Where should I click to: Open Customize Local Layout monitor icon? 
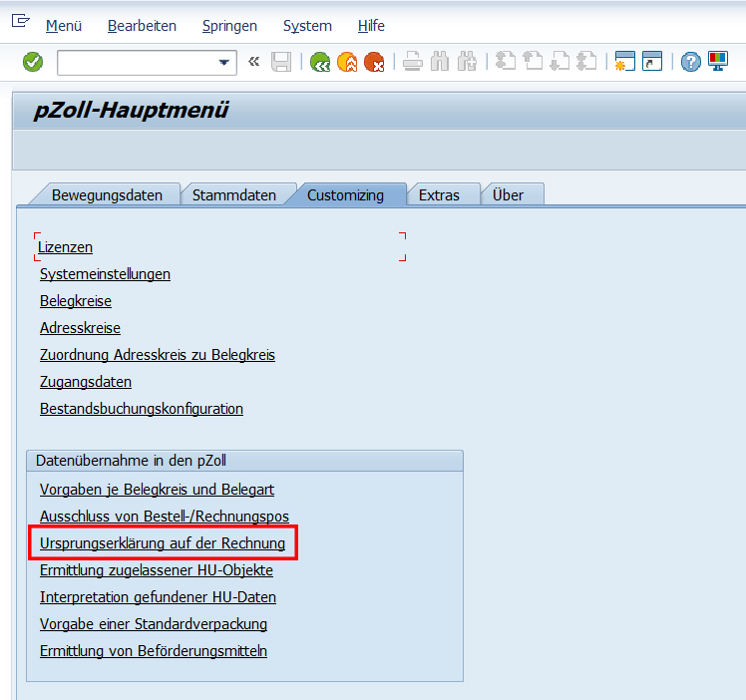point(717,62)
